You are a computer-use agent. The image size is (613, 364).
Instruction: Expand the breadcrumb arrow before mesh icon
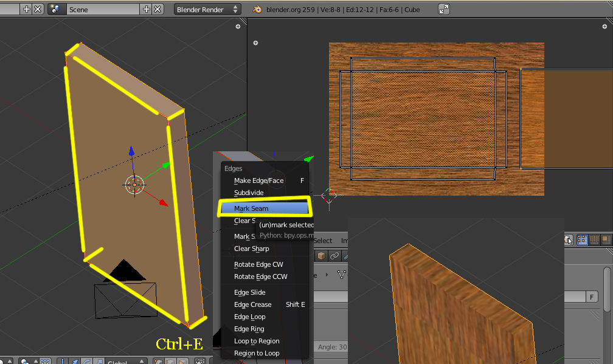click(x=327, y=275)
